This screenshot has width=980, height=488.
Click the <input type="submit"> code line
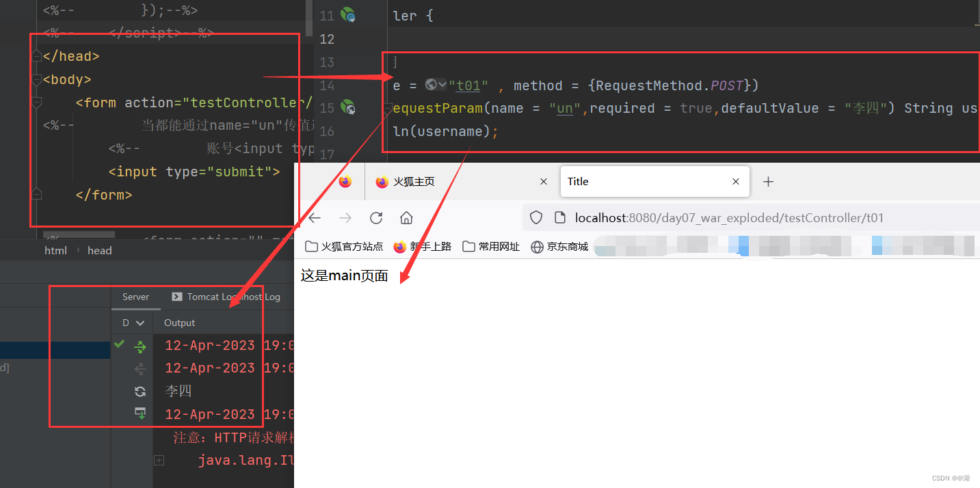[194, 172]
